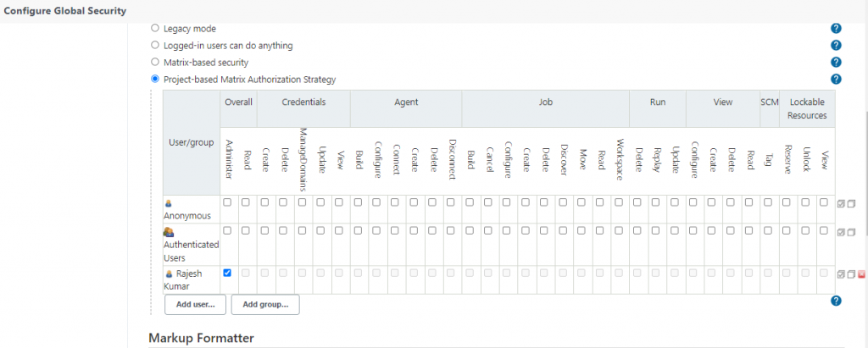The width and height of the screenshot is (868, 348).
Task: Click the vertical scrollbar on the right
Action: 865,169
